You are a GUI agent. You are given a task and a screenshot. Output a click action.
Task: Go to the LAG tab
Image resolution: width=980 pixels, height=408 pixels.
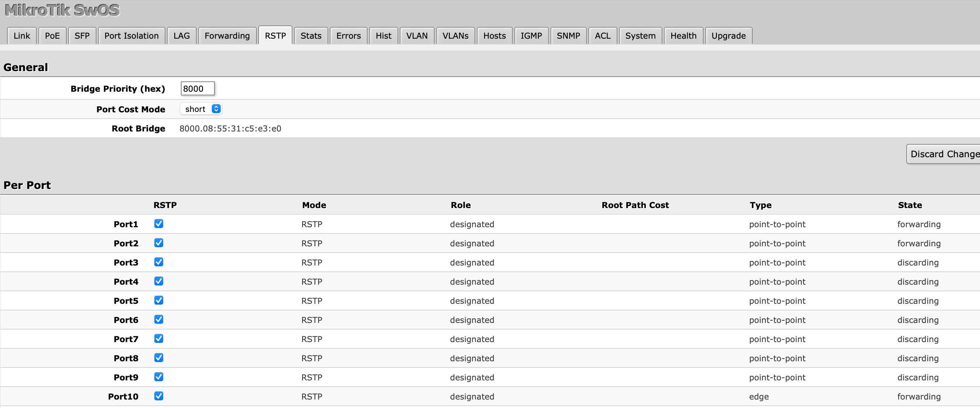pyautogui.click(x=182, y=36)
